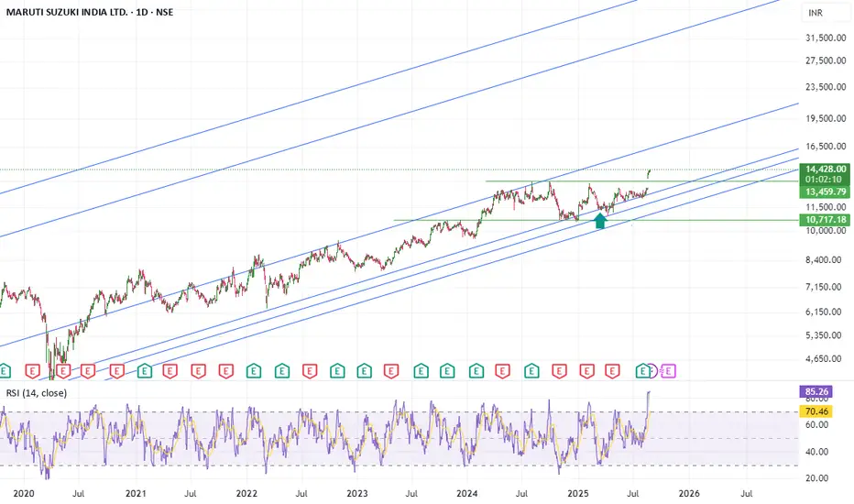Open the green earnings marker above the 2022 label

253,372
